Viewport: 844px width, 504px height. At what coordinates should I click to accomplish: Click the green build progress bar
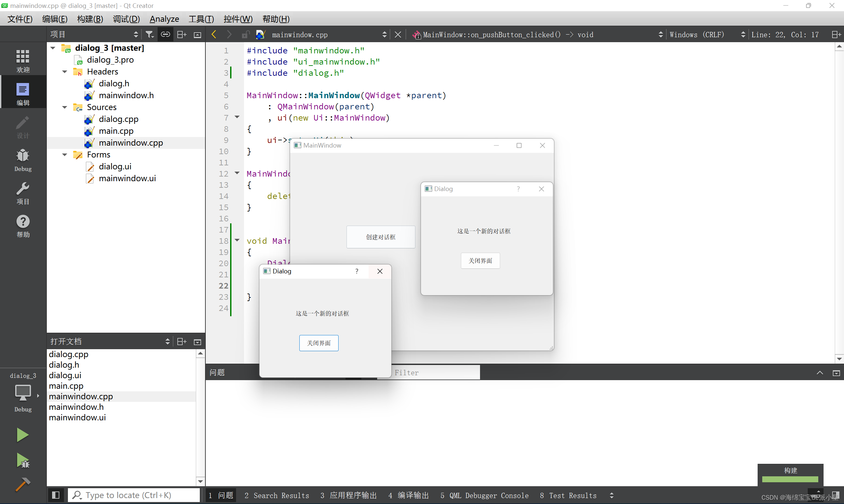tap(790, 479)
